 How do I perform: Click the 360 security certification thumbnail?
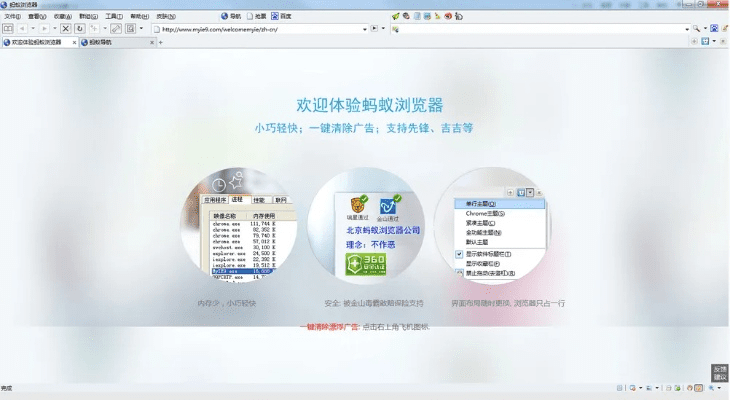[365, 225]
